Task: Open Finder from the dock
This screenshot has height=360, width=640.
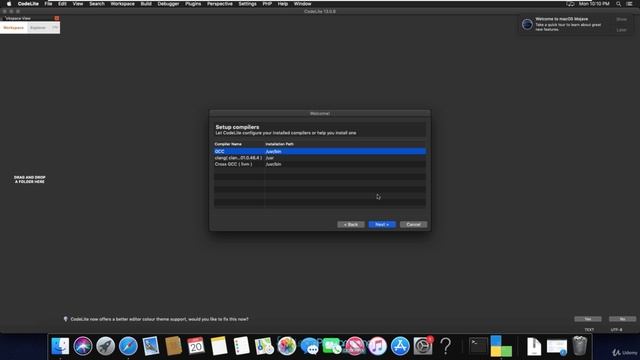Action: click(60, 346)
